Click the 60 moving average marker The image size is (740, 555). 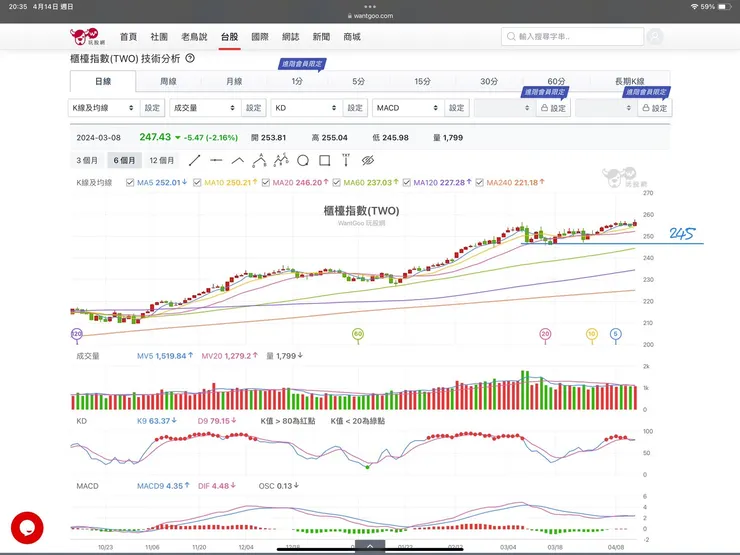click(x=358, y=335)
